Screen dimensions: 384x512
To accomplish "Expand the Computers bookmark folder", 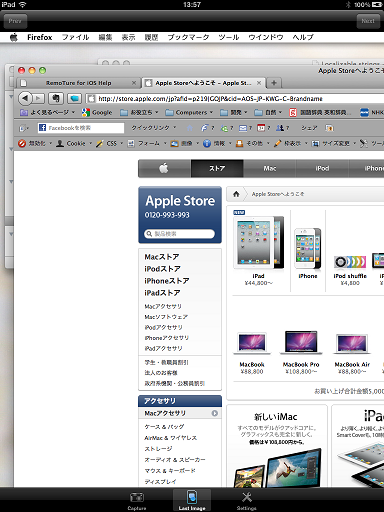I will tap(189, 113).
